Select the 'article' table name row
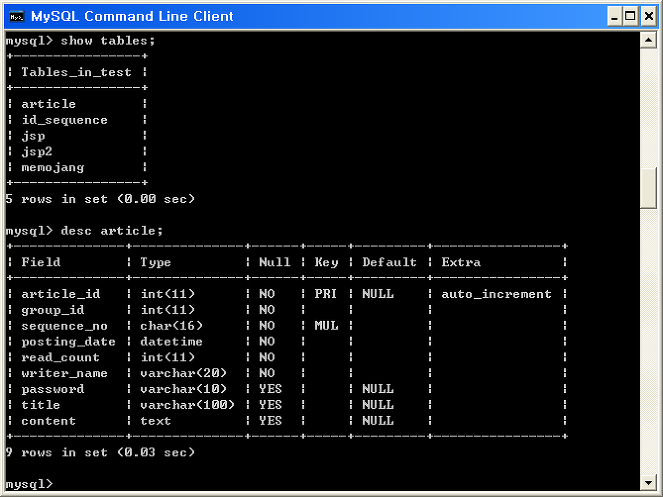 coord(49,104)
